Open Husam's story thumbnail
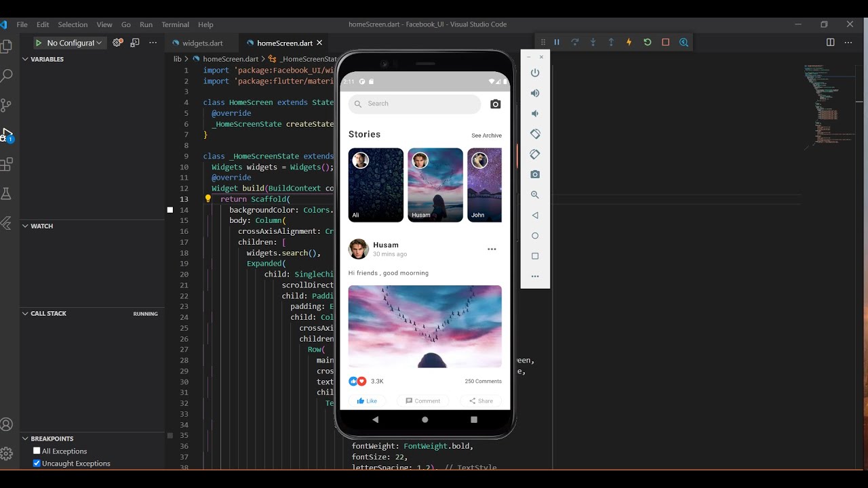This screenshot has height=488, width=868. (x=435, y=185)
